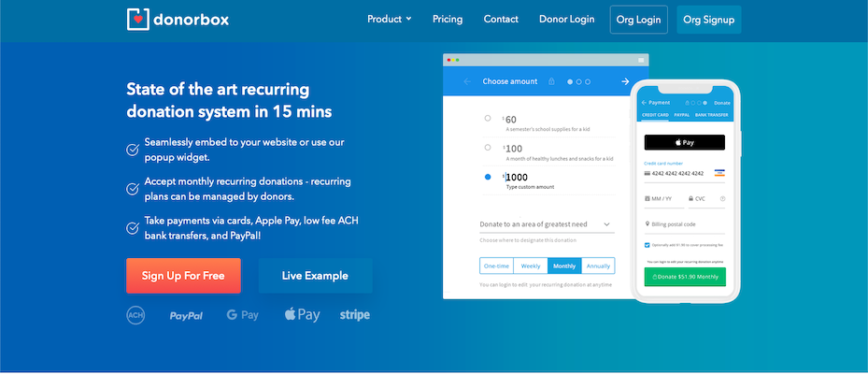The height and width of the screenshot is (374, 868).
Task: Select the $1000 custom amount radio button
Action: pyautogui.click(x=488, y=177)
